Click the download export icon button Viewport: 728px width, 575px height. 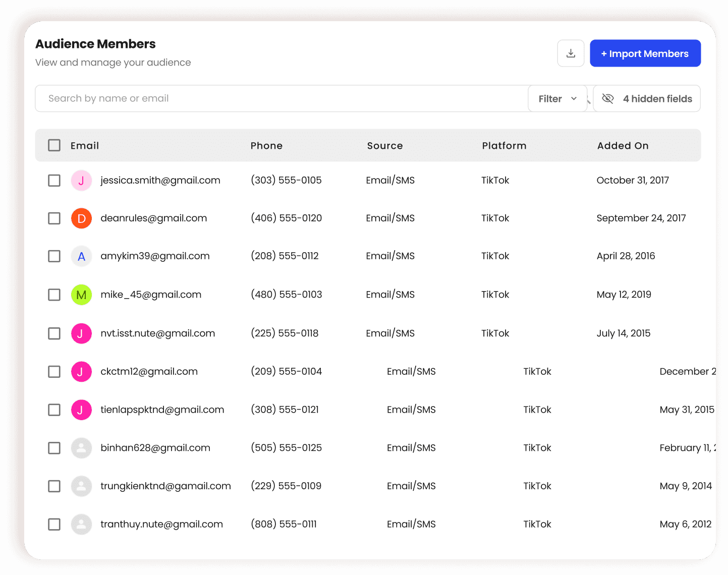[x=571, y=53]
